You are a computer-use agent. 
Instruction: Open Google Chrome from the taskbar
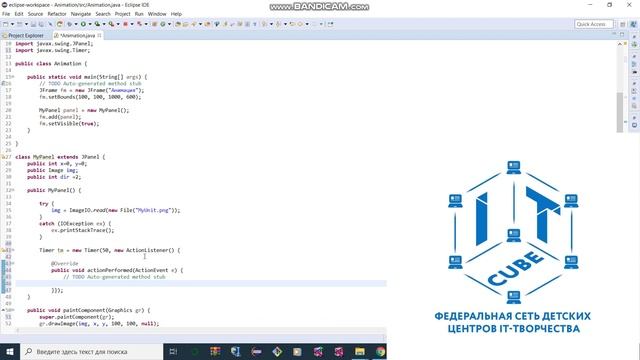coord(380,351)
